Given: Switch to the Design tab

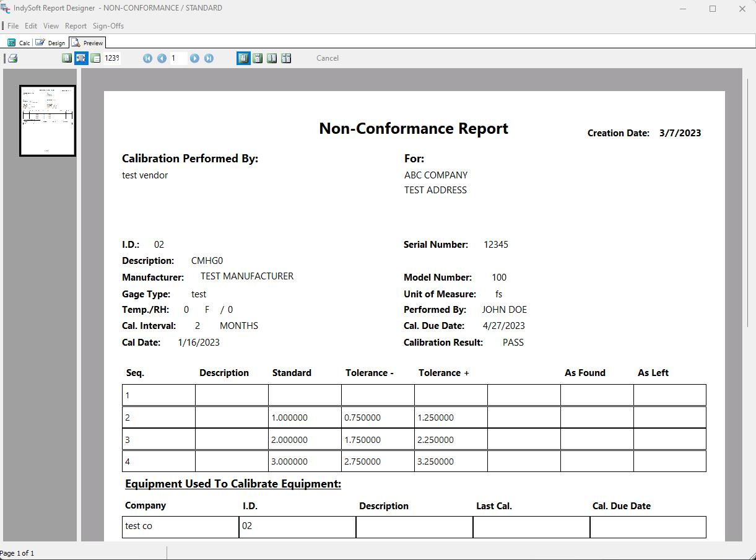Looking at the screenshot, I should coord(51,43).
